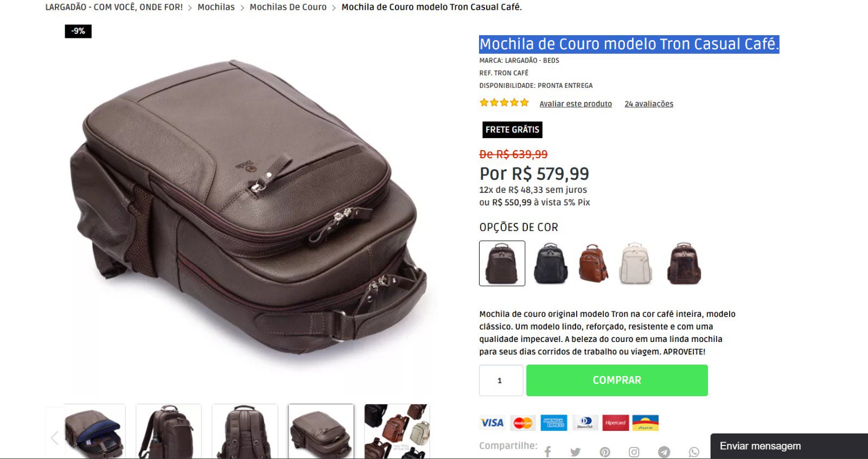This screenshot has height=459, width=868.
Task: Share via Instagram icon
Action: tap(634, 452)
